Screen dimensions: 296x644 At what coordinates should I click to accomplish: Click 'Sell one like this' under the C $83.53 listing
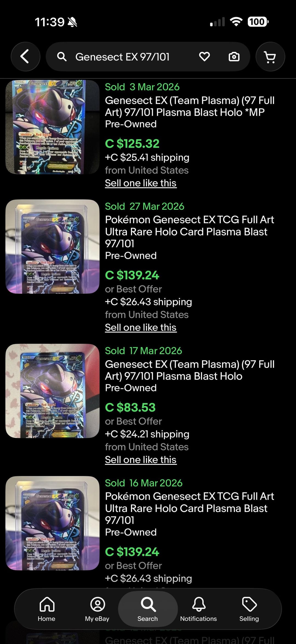tap(141, 460)
